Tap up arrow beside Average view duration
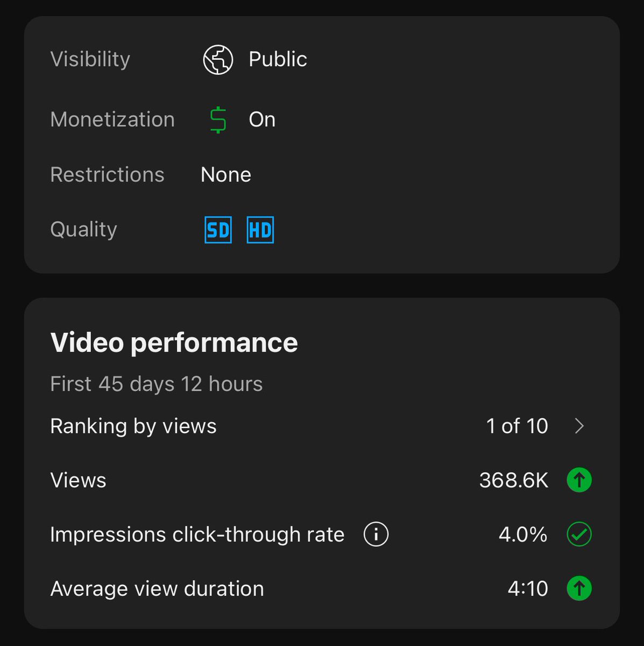This screenshot has width=644, height=646. pos(579,588)
